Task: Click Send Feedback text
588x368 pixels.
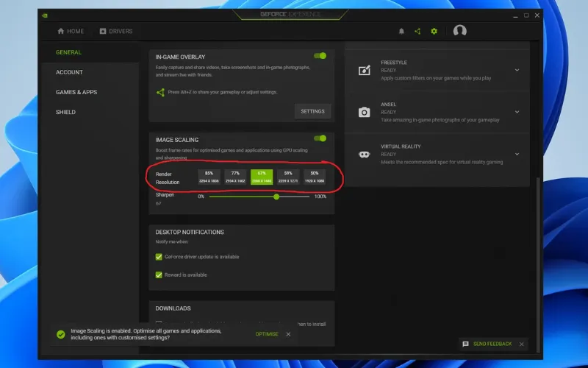Action: [x=492, y=344]
